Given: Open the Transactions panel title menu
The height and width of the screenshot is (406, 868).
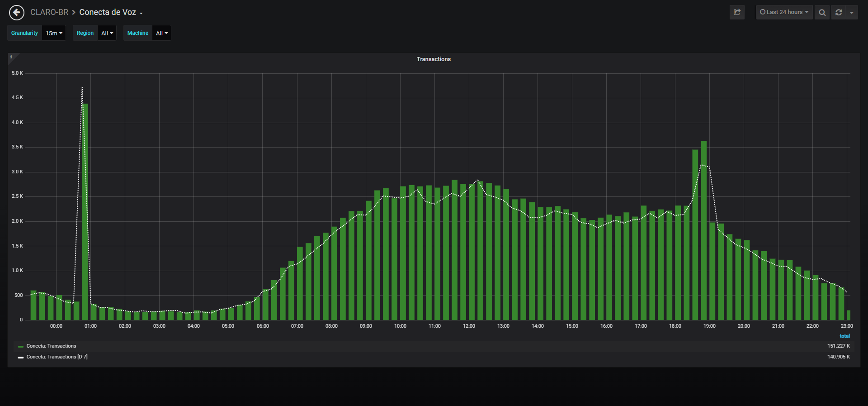Looking at the screenshot, I should click(434, 59).
